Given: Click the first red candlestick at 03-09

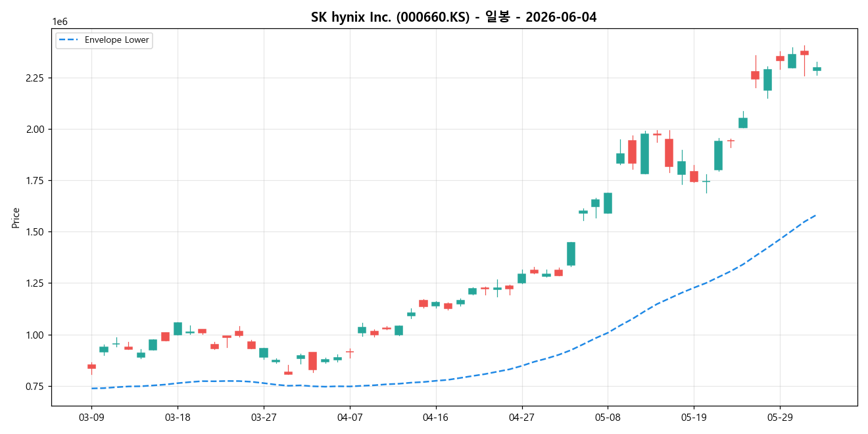Looking at the screenshot, I should 91,366.
